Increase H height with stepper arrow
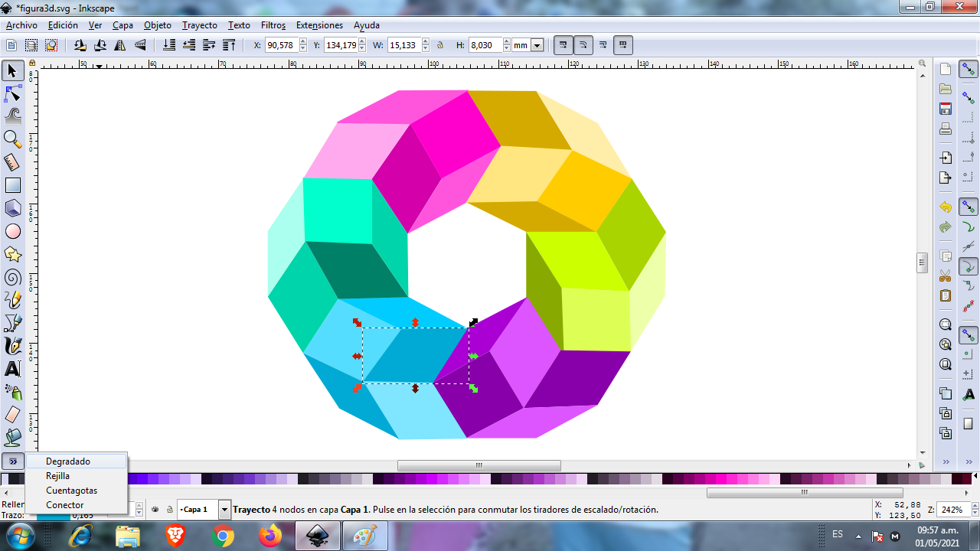980x551 pixels. pos(507,42)
